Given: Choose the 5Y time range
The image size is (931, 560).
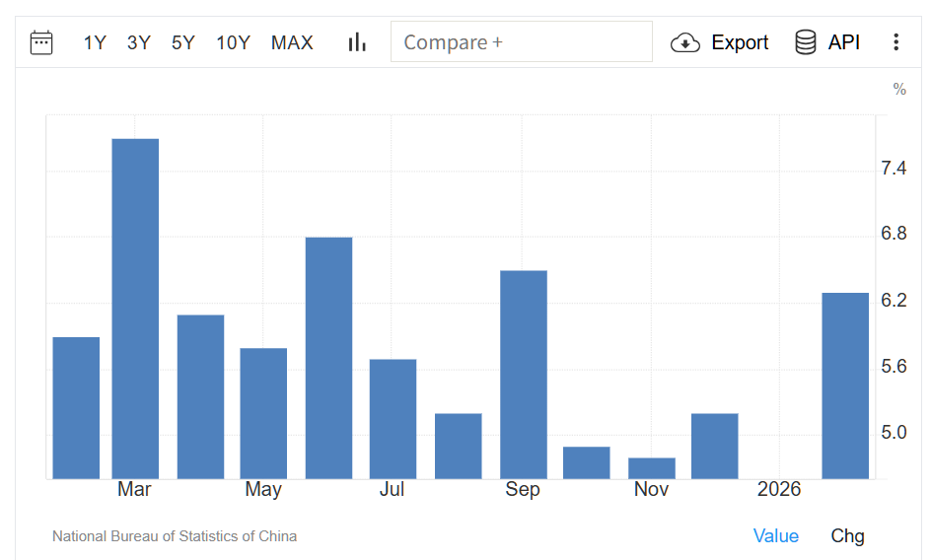Looking at the screenshot, I should [x=183, y=42].
